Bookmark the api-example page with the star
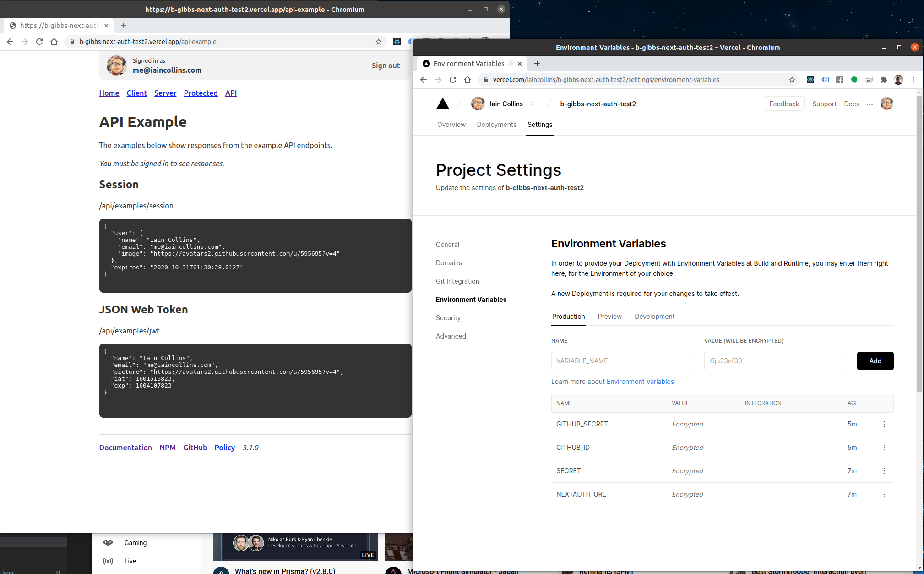924x574 pixels. [x=379, y=42]
